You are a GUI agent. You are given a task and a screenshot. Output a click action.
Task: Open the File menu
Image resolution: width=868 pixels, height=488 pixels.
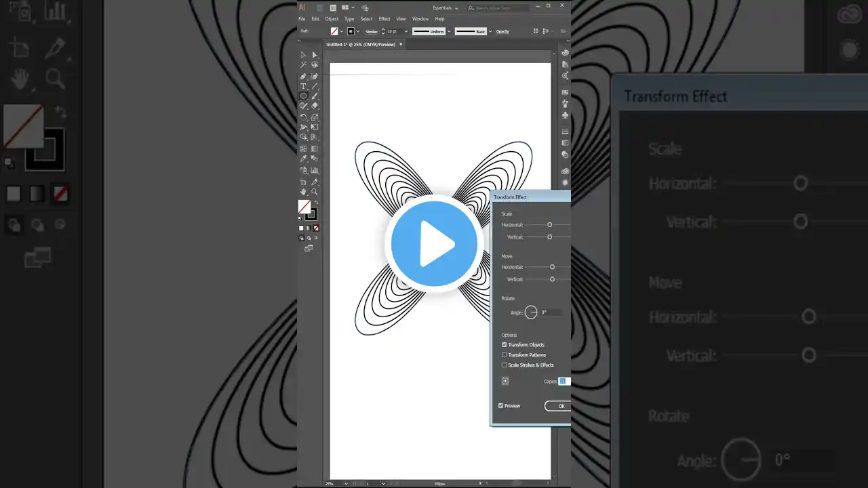click(x=302, y=19)
